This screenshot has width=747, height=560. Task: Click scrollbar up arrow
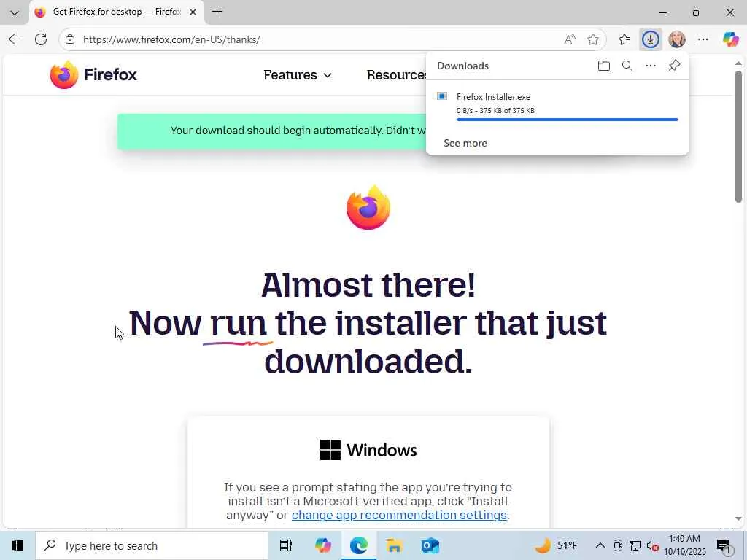coord(738,63)
